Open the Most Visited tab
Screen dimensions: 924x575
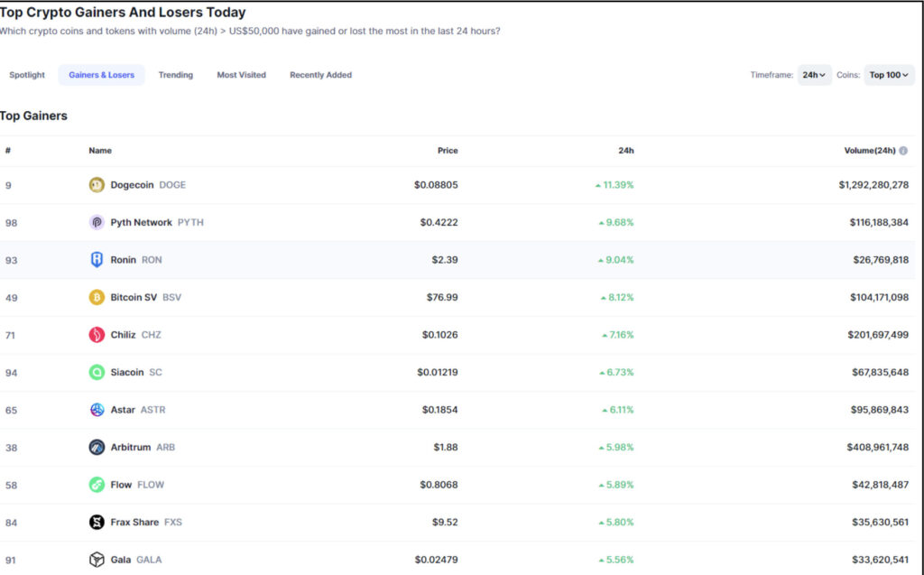[241, 75]
